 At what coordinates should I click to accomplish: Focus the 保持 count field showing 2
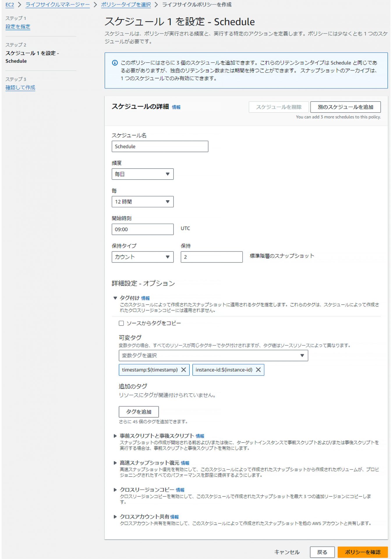(212, 257)
